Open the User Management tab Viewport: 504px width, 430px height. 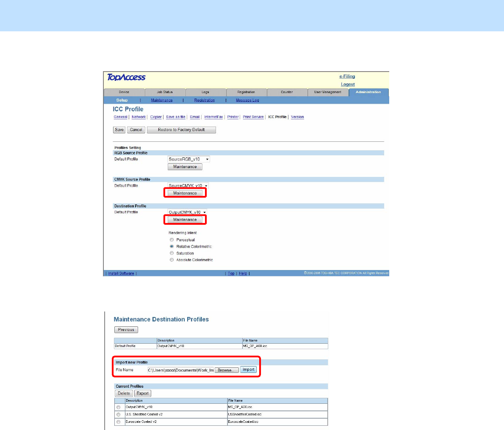pyautogui.click(x=327, y=92)
